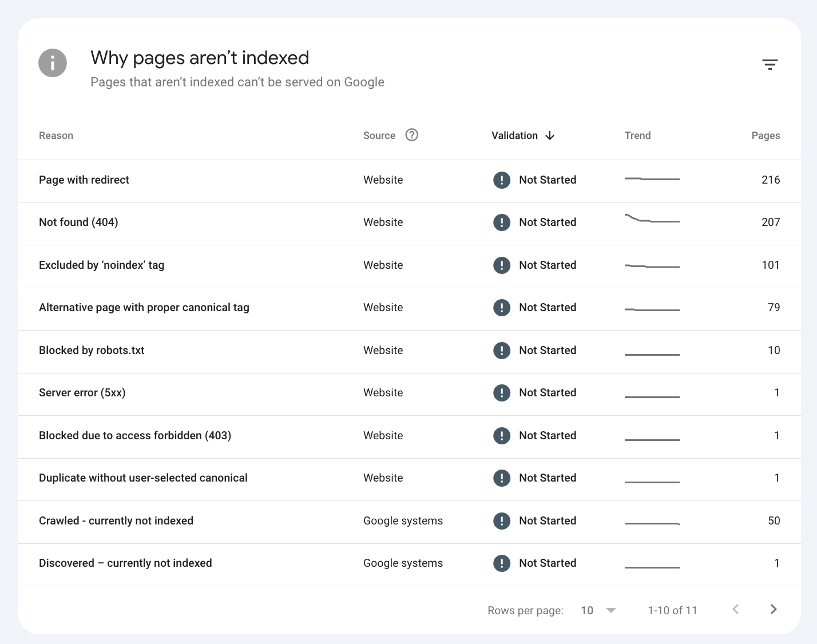This screenshot has height=644, width=817.
Task: Click the Not Started status icon for Not found (404)
Action: (502, 222)
